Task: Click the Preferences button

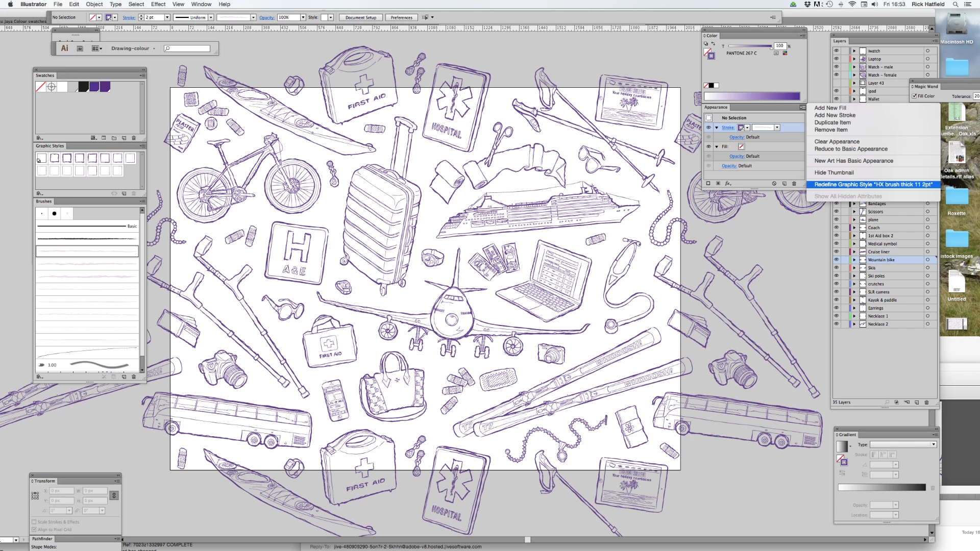Action: tap(401, 17)
